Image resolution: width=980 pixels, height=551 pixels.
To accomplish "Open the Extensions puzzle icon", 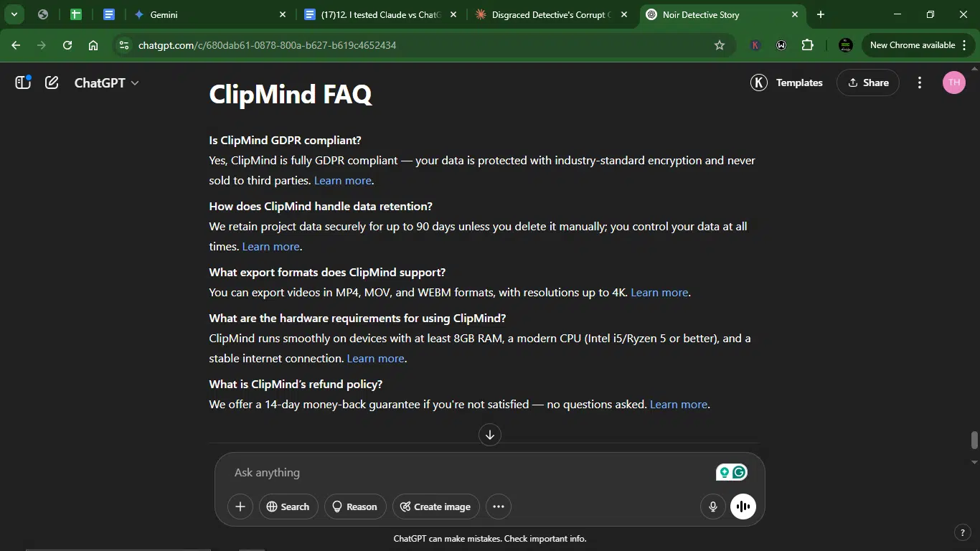I will pyautogui.click(x=808, y=45).
